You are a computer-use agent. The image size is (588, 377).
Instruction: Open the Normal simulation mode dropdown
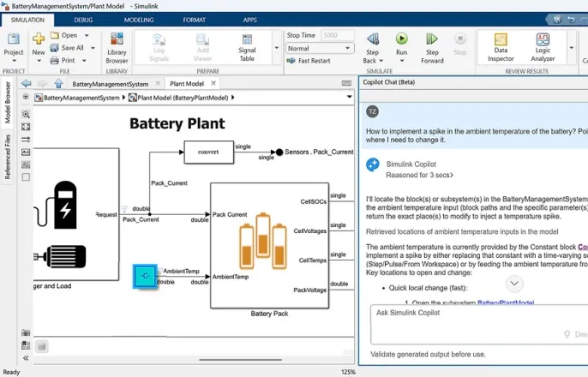(320, 48)
